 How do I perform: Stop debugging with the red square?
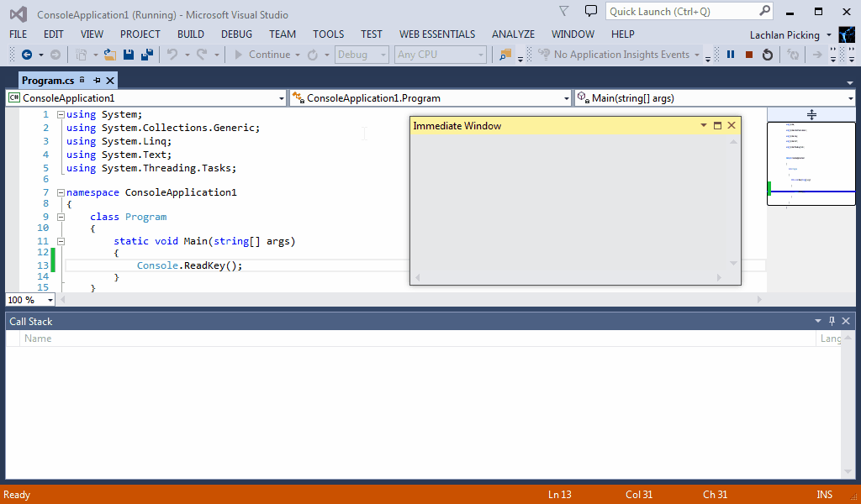point(749,55)
